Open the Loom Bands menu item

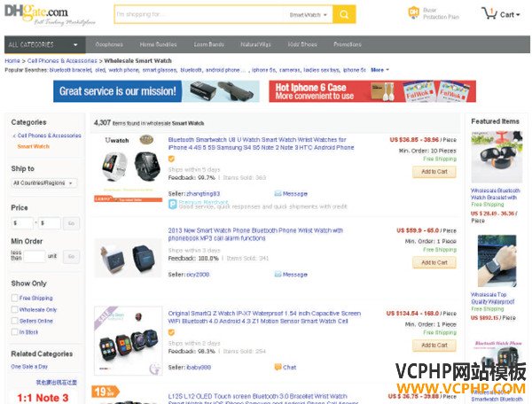point(208,44)
